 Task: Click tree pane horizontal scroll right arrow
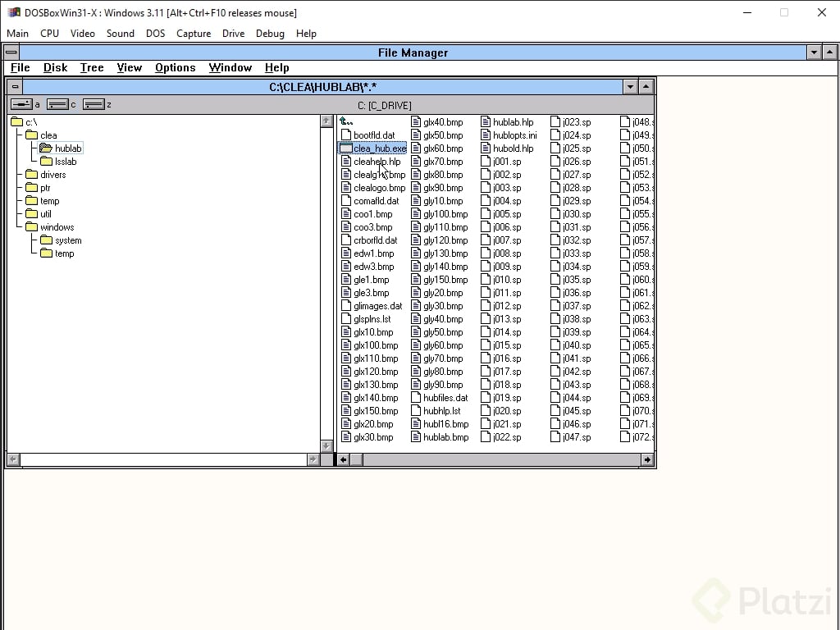click(313, 459)
